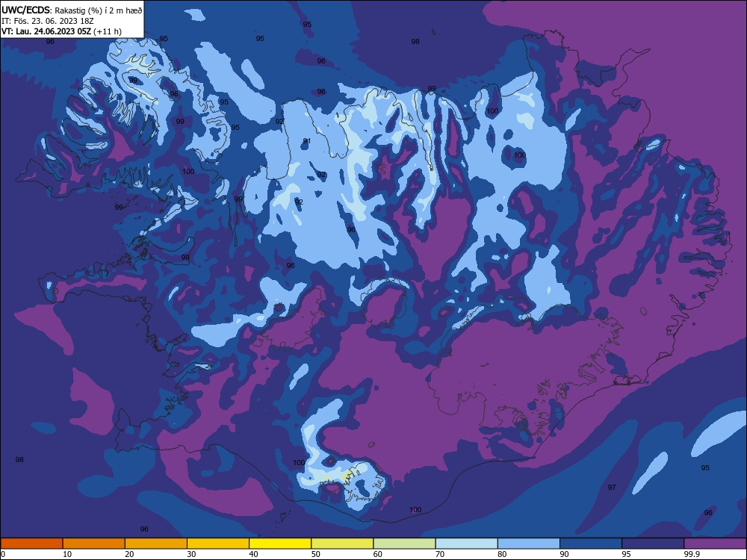Screen dimensions: 747x560
Task: Click the "30" legend scale label
Action: pos(191,554)
